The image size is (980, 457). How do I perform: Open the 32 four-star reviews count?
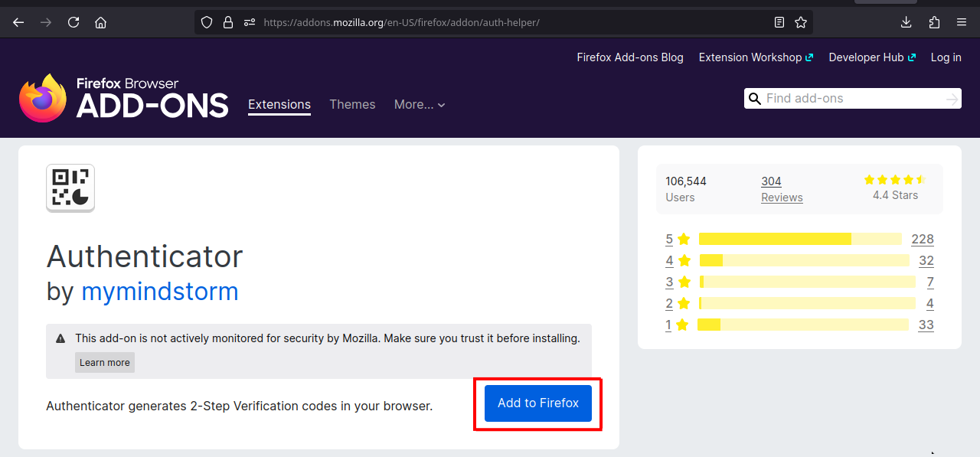point(926,260)
